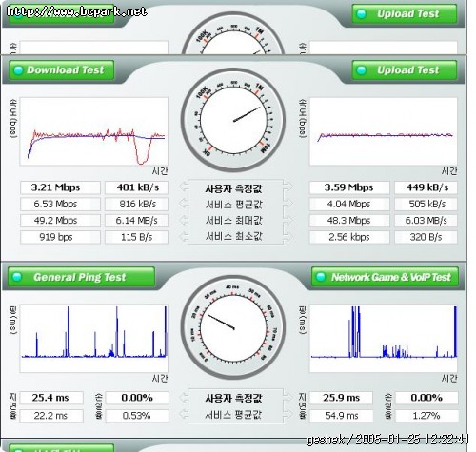Select the 6.03 MB/s maximum upload value
The image size is (476, 452).
[426, 221]
